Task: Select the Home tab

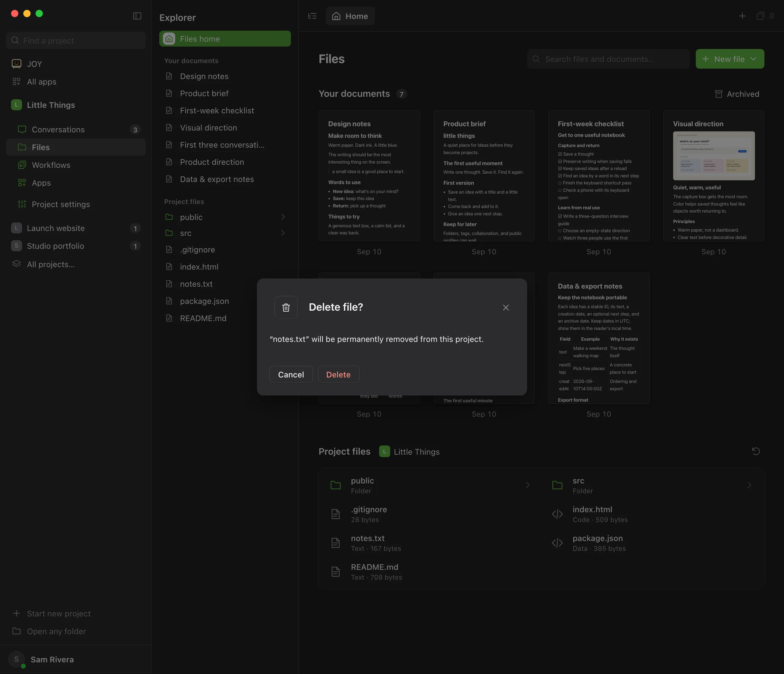Action: tap(350, 16)
